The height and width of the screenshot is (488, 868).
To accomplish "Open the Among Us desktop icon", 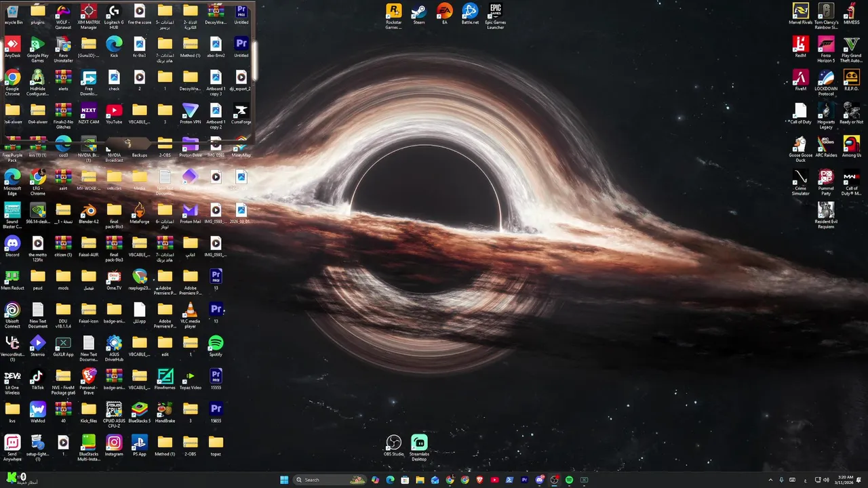I will coord(851,148).
